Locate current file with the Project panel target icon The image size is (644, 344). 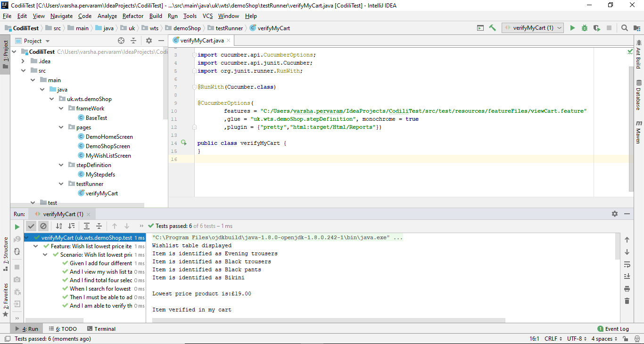pyautogui.click(x=121, y=41)
